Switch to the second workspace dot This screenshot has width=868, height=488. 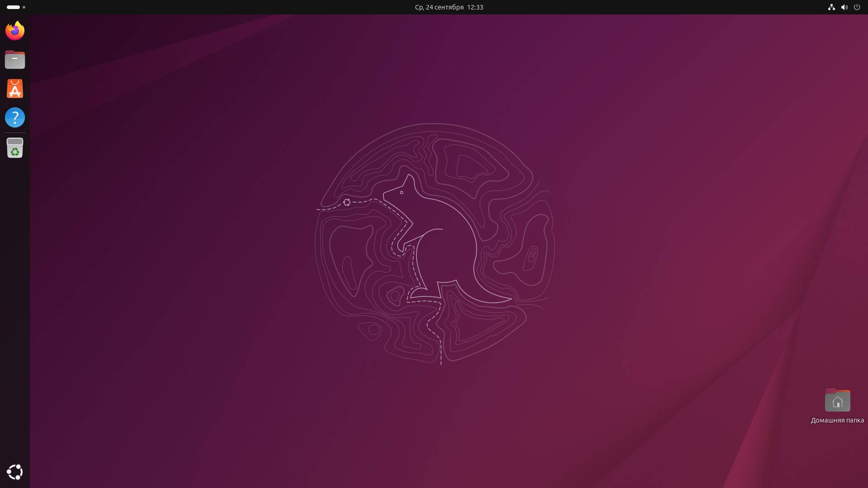click(24, 7)
